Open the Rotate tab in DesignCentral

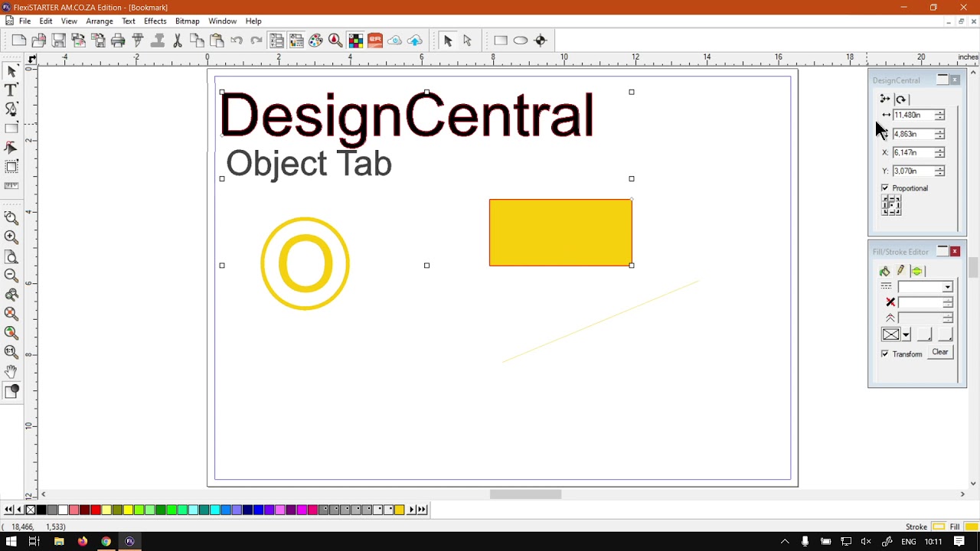coord(901,99)
